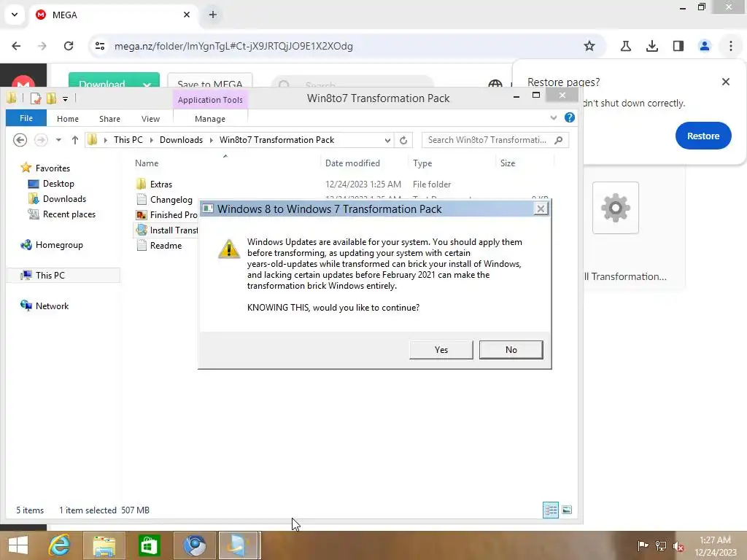Close the MEGA browser tab

click(187, 15)
